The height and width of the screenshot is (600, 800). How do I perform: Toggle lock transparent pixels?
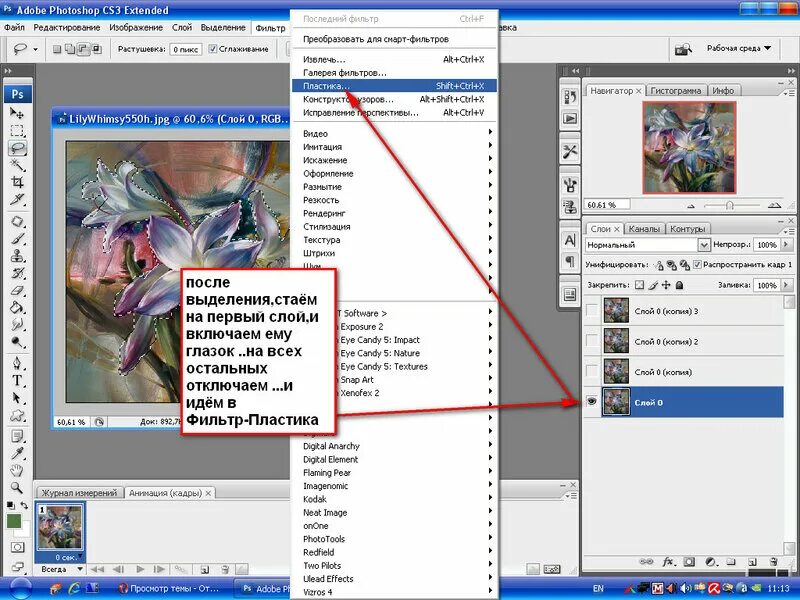[x=639, y=285]
